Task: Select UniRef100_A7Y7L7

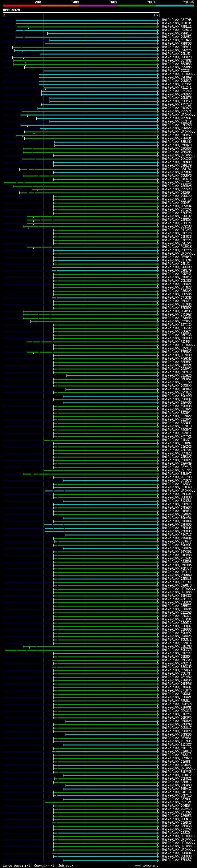Action: click(x=176, y=104)
